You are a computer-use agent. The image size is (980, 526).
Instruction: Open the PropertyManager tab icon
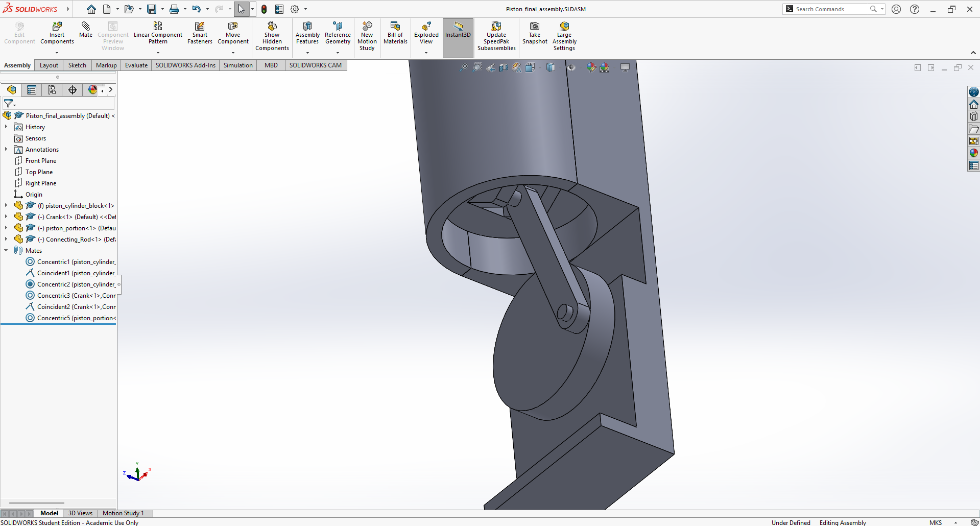[x=32, y=90]
